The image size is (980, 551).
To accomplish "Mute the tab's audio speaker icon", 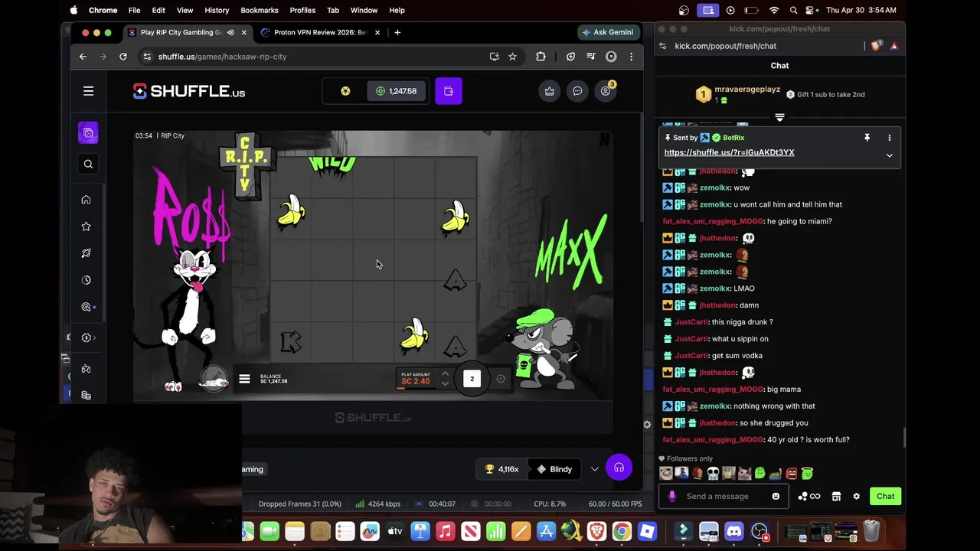I will pos(230,32).
